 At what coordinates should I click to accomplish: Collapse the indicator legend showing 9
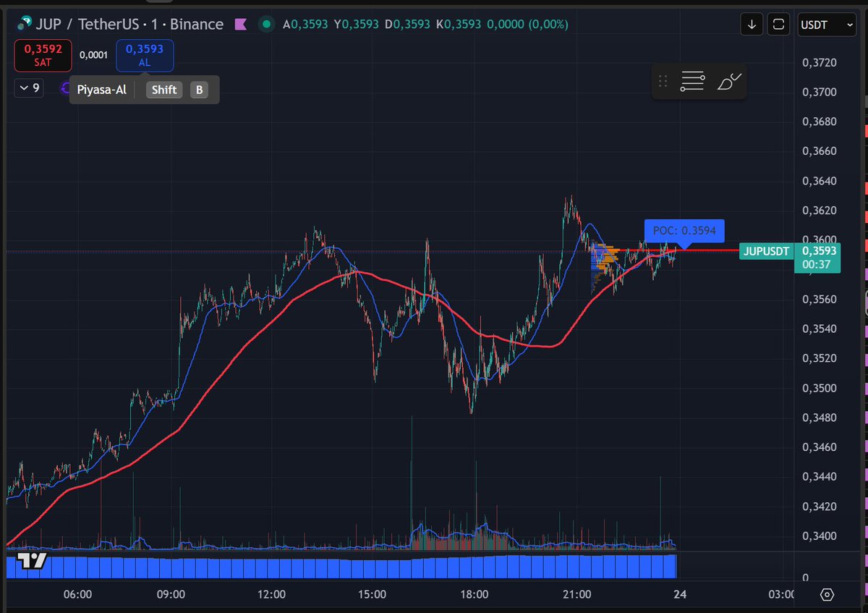point(30,88)
